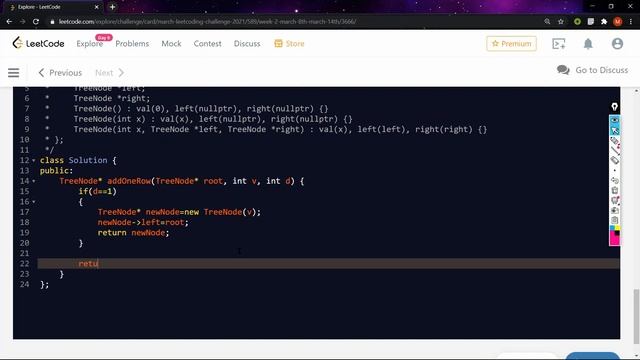Open the Problems page
640x360 pixels.
[x=132, y=44]
